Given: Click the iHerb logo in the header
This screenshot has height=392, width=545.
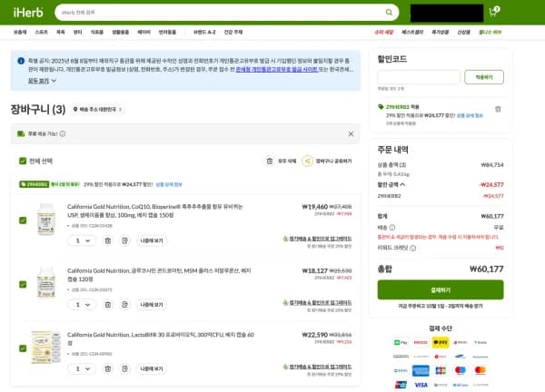Looking at the screenshot, I should pos(28,13).
